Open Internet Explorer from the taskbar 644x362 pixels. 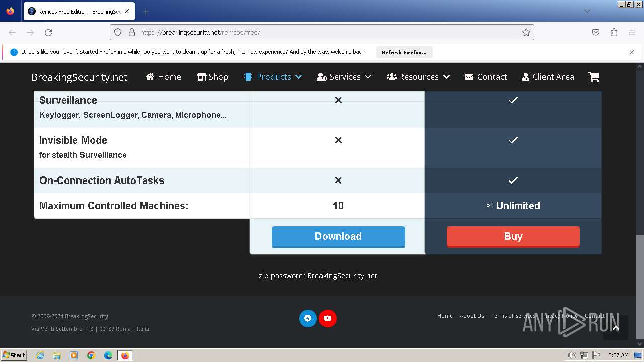[40, 355]
